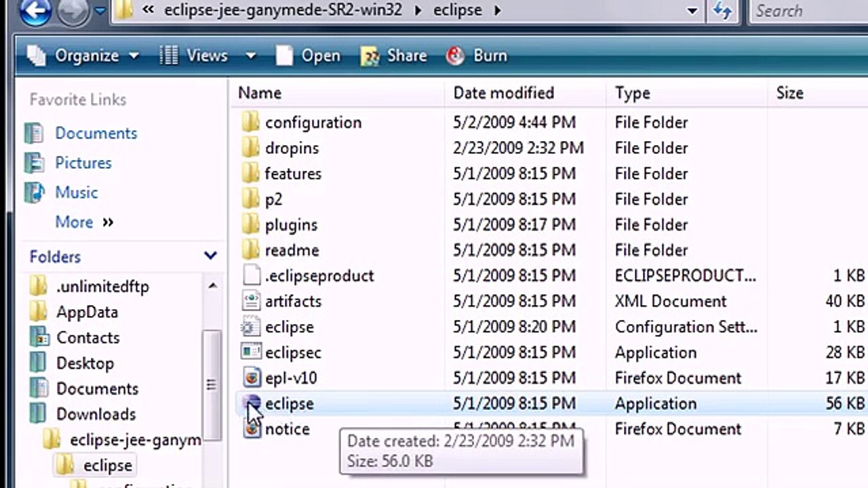868x488 pixels.
Task: Select the eclipsec application icon
Action: (251, 352)
